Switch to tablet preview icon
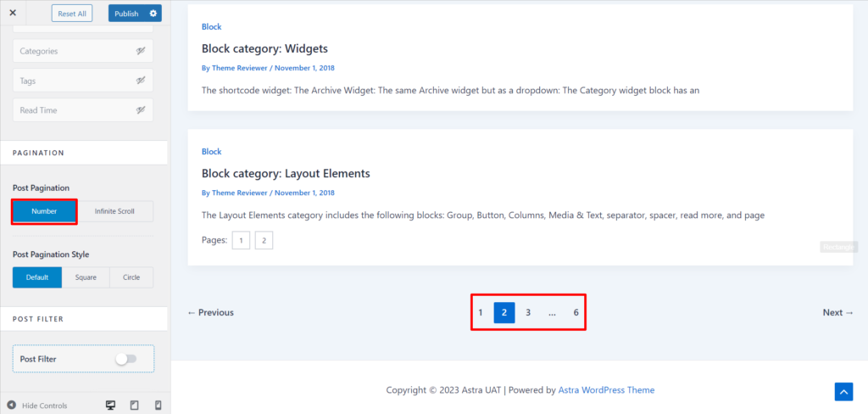This screenshot has width=868, height=414. 134,406
